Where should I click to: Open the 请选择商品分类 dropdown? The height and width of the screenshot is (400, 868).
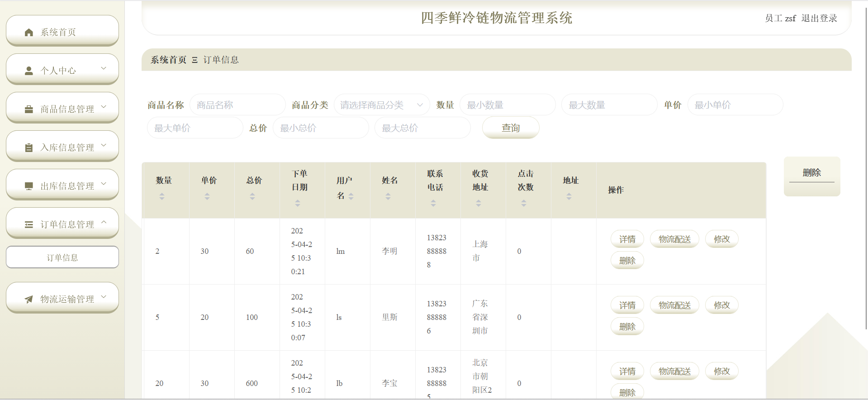pyautogui.click(x=381, y=105)
